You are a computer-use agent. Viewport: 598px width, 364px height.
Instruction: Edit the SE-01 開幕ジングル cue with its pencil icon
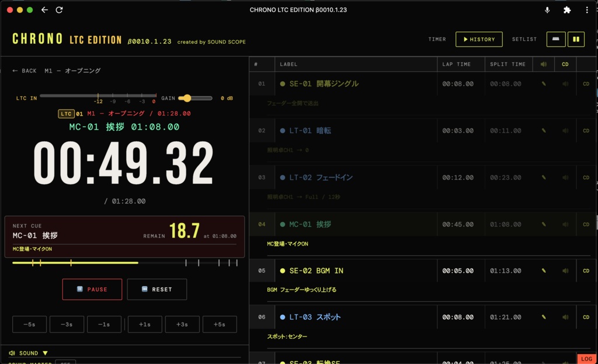point(544,84)
